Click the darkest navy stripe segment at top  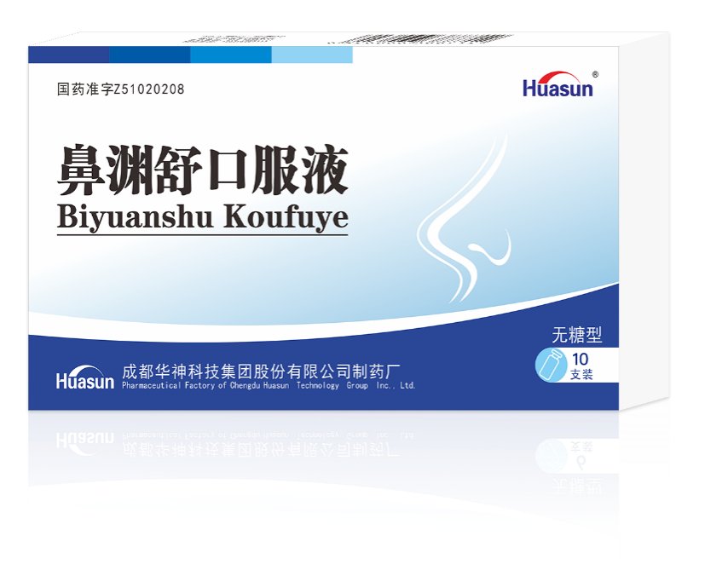point(69,55)
